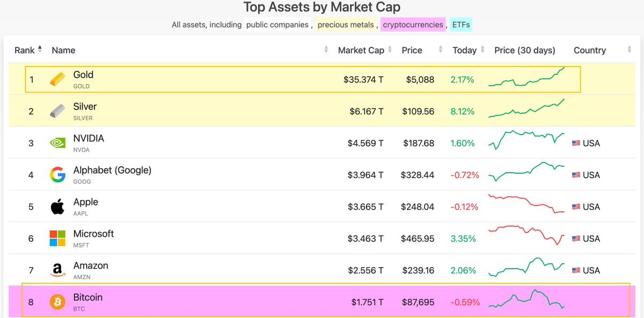Click the NVIDIA logo icon
The height and width of the screenshot is (318, 644).
57,143
